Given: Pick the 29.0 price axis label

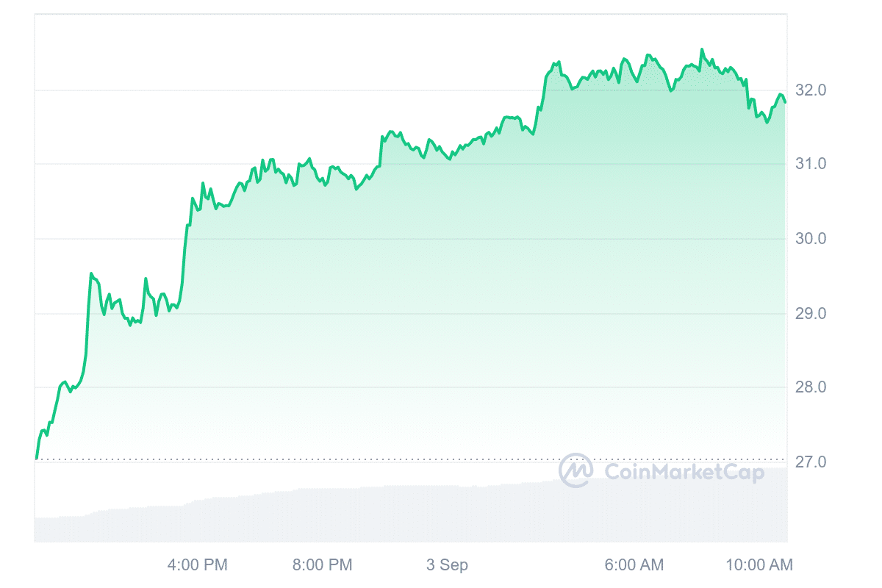Looking at the screenshot, I should pos(811,314).
